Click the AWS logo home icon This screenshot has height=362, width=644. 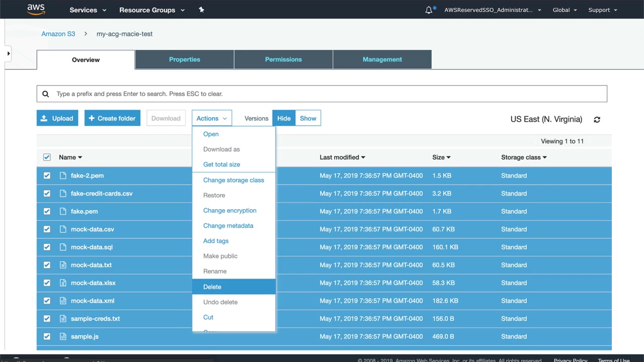[x=36, y=10]
